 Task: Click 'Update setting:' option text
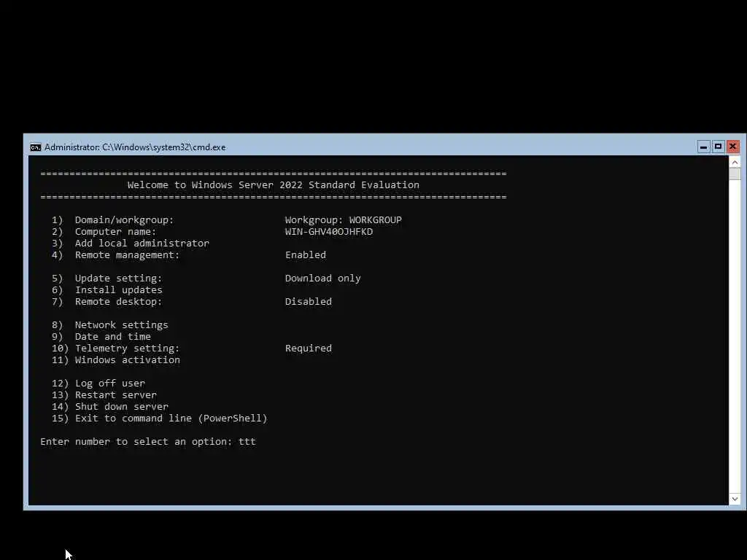point(118,279)
